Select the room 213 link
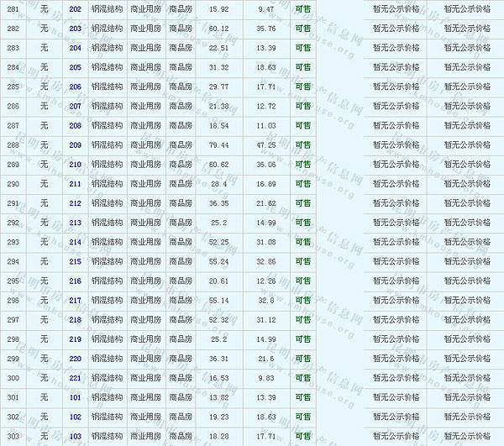Screen dimensions: 504x446 (x=75, y=223)
